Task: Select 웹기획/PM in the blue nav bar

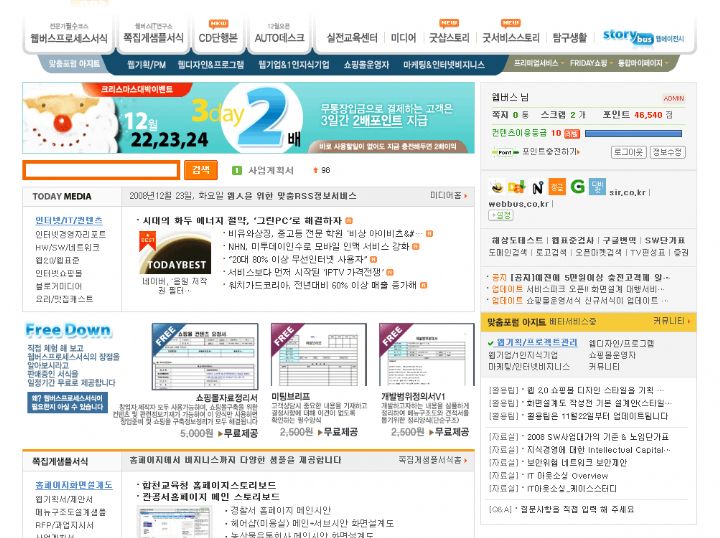Action: pyautogui.click(x=146, y=65)
